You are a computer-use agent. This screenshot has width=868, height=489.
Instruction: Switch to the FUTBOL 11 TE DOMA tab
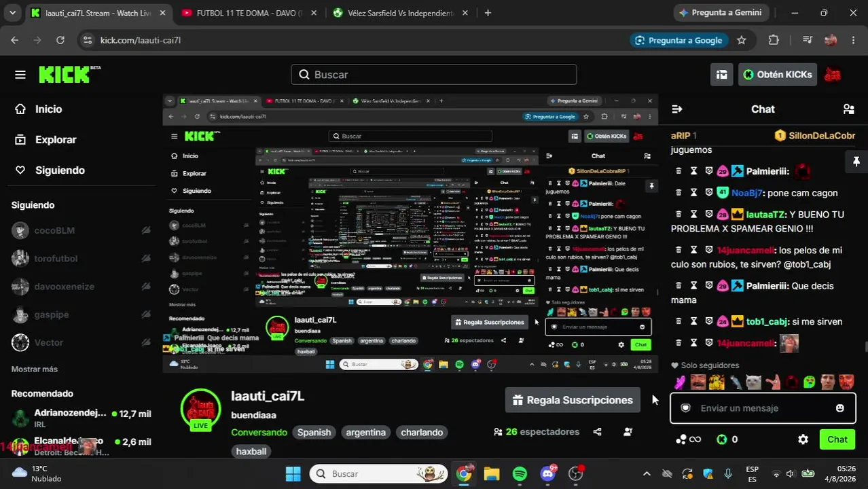(x=249, y=13)
